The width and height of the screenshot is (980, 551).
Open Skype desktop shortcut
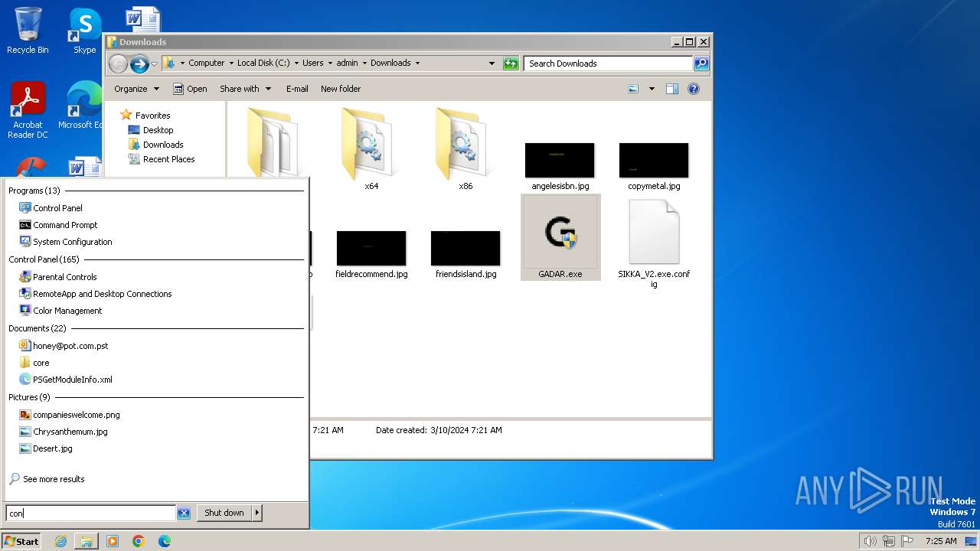(84, 31)
